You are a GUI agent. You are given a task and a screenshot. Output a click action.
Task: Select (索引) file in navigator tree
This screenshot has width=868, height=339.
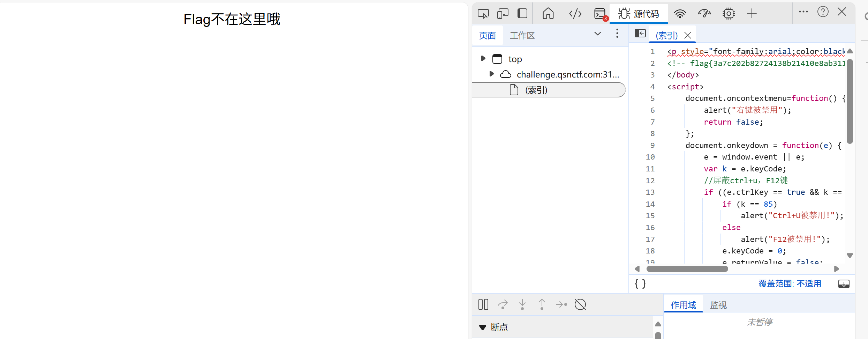pos(549,90)
